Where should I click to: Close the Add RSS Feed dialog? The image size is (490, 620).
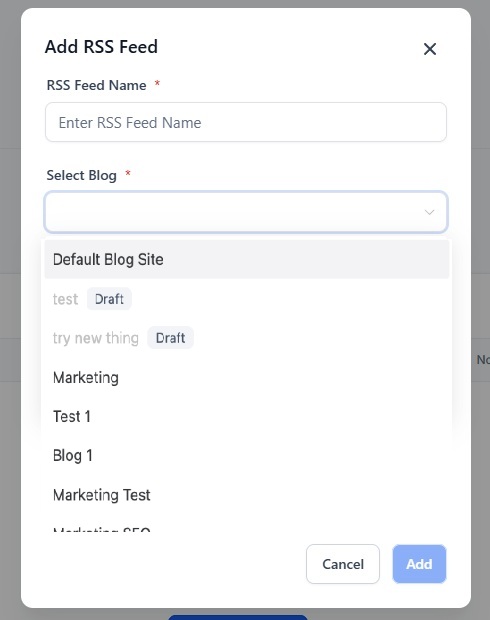(429, 49)
